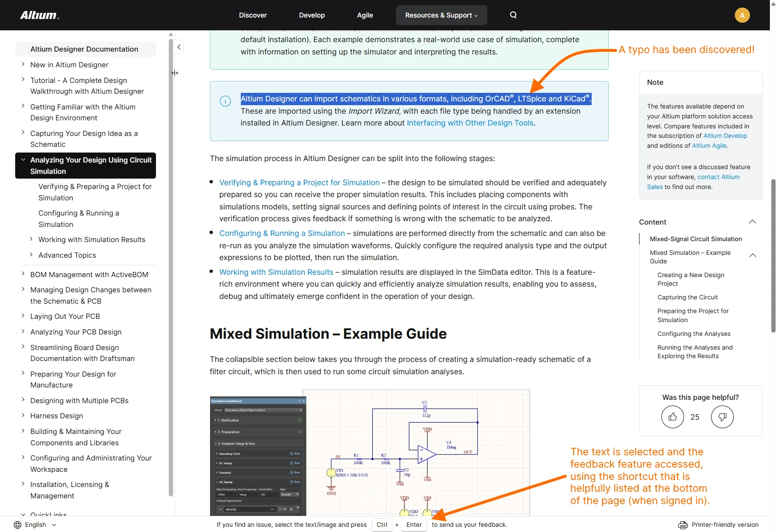Follow Verifying & Preparing a Project for Simulation link
The height and width of the screenshot is (532, 777).
click(299, 183)
